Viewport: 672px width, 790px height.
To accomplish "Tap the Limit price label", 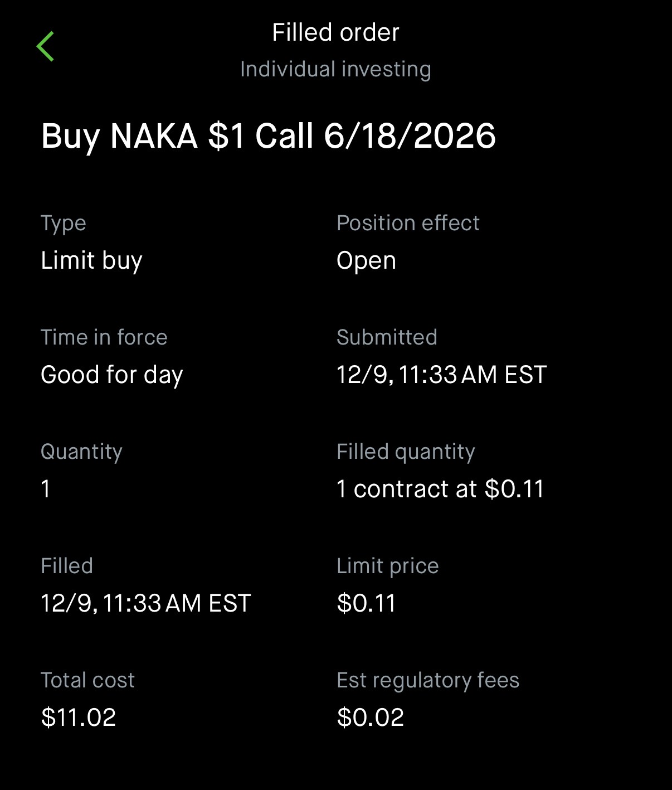I will 387,566.
